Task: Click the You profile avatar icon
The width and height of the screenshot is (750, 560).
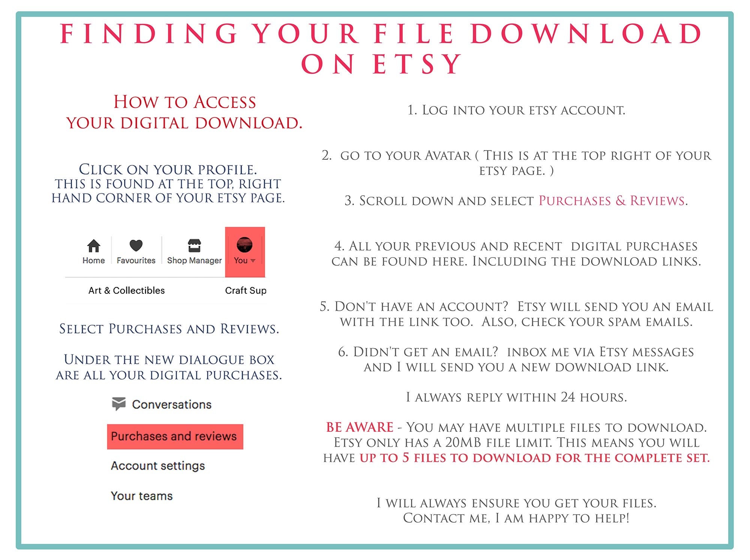Action: pyautogui.click(x=244, y=255)
